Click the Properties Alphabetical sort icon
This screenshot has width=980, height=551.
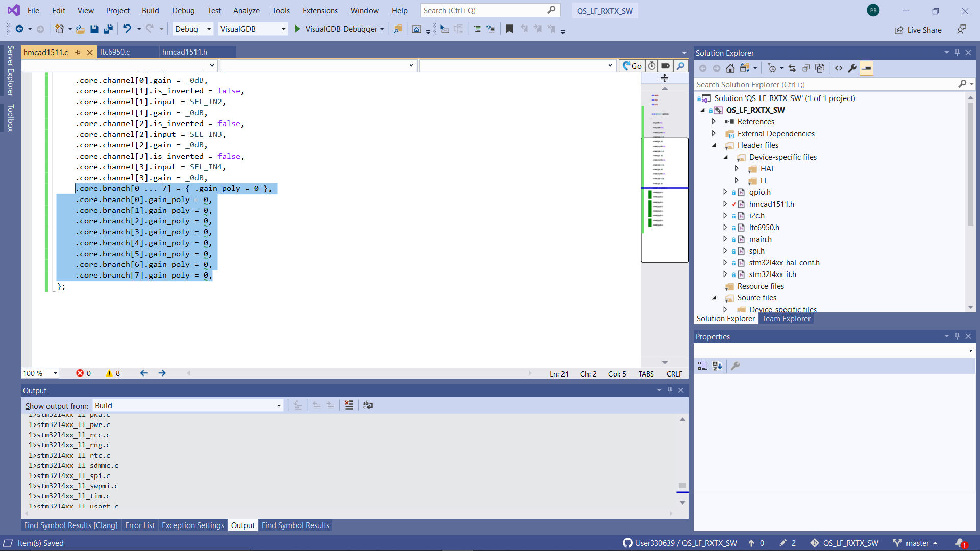coord(717,366)
